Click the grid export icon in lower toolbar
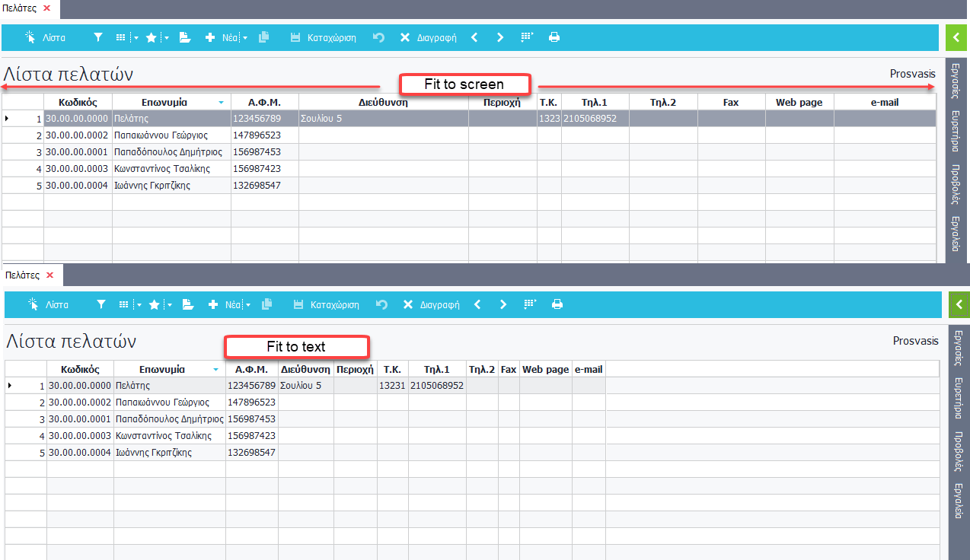Viewport: 970px width, 560px height. pyautogui.click(x=530, y=305)
